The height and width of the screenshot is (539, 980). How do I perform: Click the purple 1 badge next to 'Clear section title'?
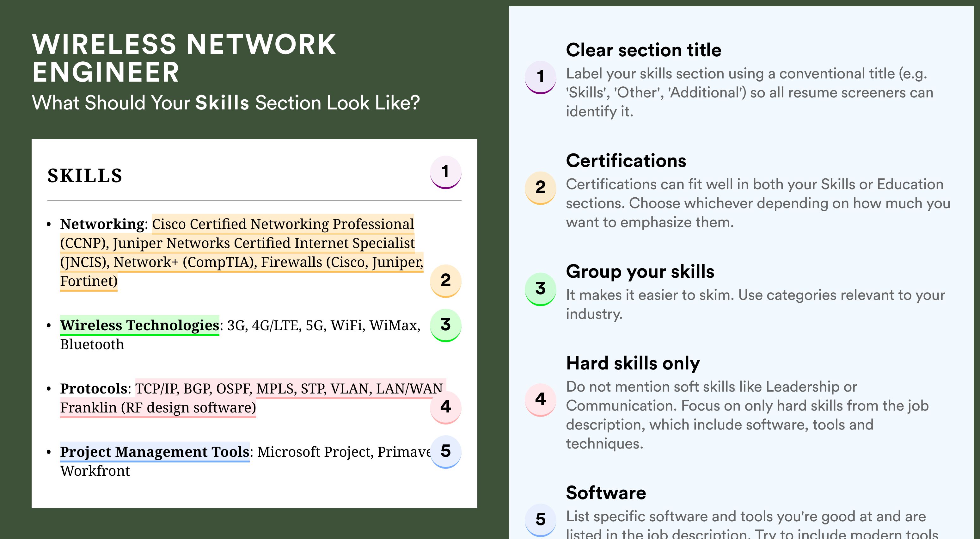click(x=541, y=77)
